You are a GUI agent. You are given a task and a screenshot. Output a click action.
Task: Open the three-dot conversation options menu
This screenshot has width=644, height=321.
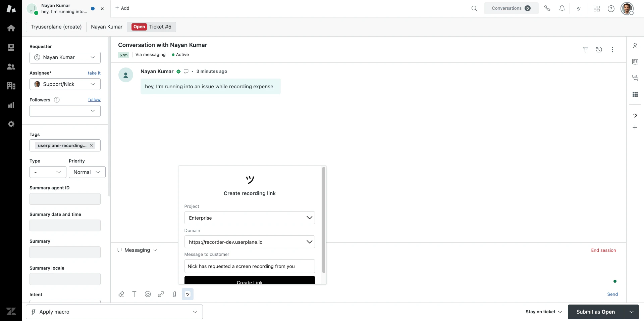(x=612, y=50)
